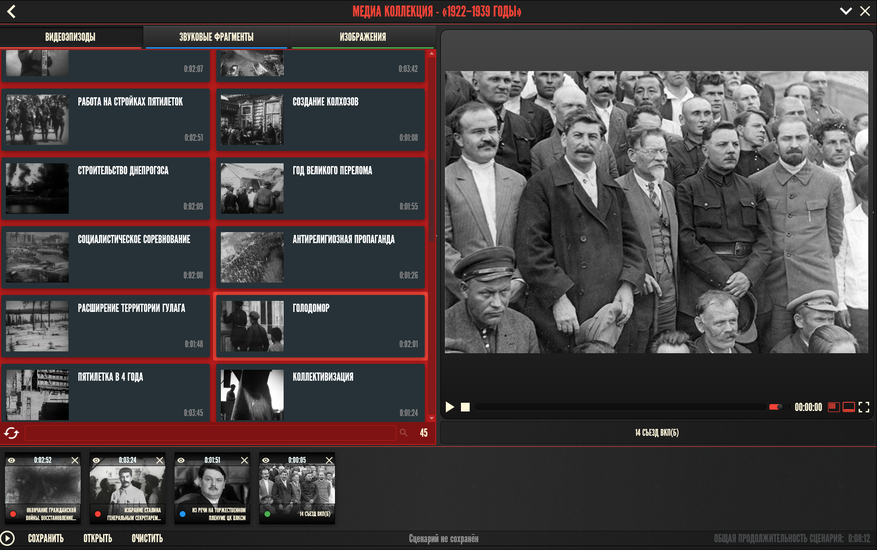Switch to the split-panel view mode icon
The width and height of the screenshot is (877, 550).
click(833, 407)
